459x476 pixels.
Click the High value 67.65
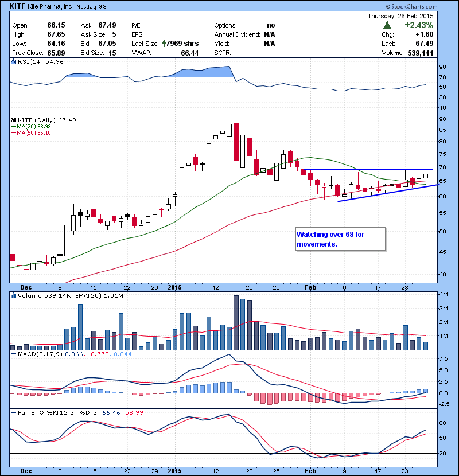[x=56, y=34]
